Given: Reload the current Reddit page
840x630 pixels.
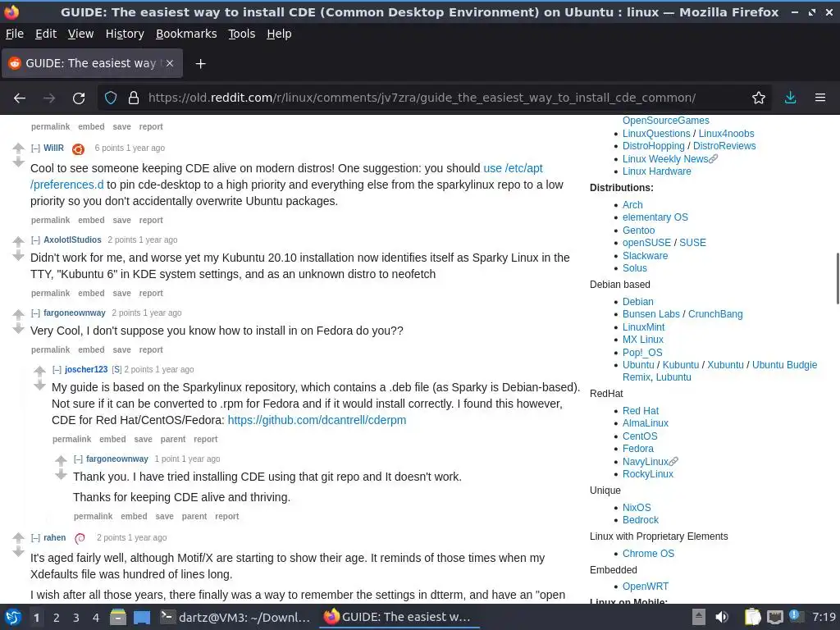Looking at the screenshot, I should 79,98.
